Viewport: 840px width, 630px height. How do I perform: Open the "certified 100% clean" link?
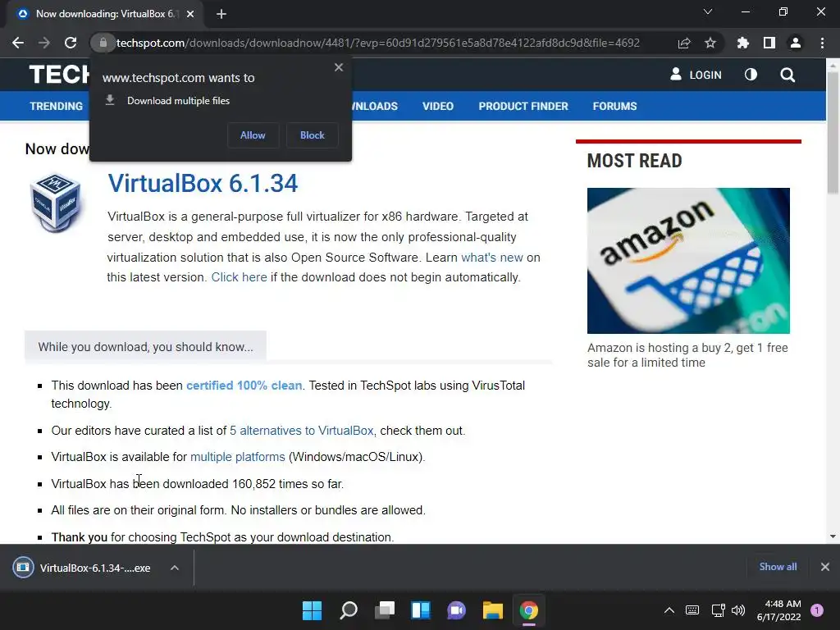click(x=244, y=386)
